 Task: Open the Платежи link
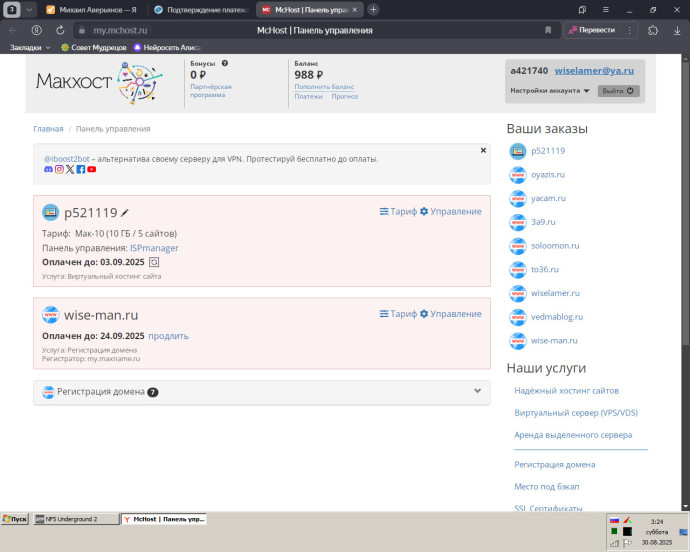(x=308, y=96)
